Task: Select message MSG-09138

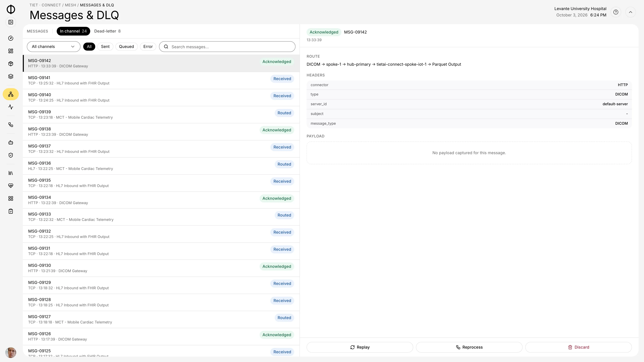Action: pyautogui.click(x=161, y=132)
